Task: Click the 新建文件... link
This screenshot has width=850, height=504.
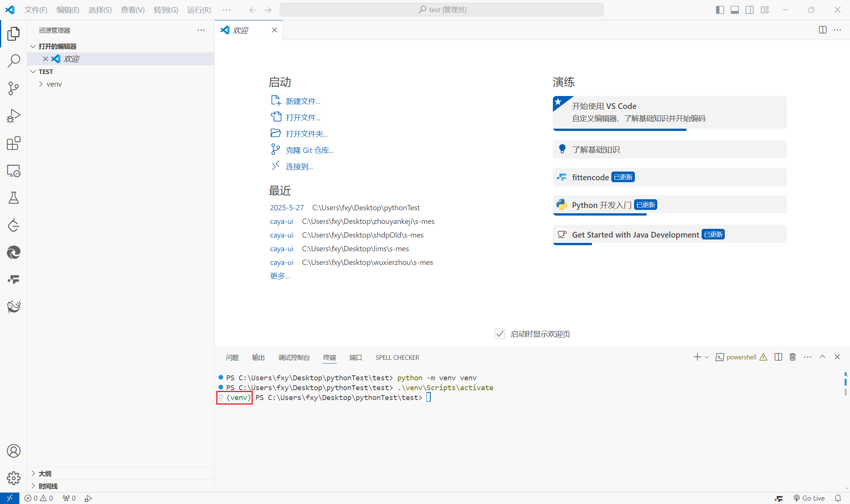Action: pyautogui.click(x=302, y=101)
